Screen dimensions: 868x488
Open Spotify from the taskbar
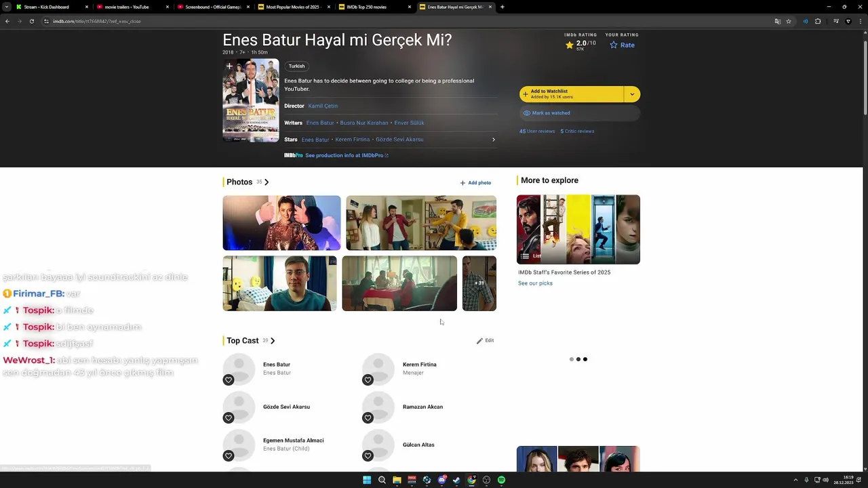501,480
